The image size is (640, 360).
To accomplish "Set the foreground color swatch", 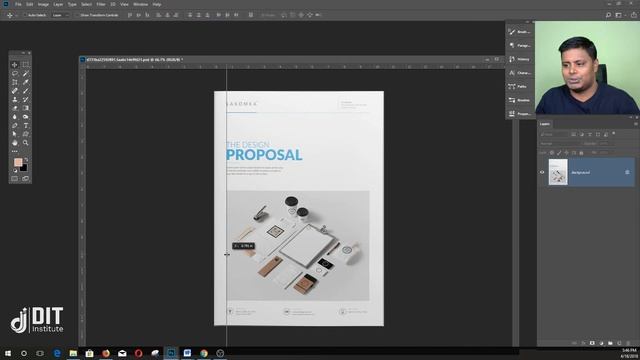I will pos(18,162).
